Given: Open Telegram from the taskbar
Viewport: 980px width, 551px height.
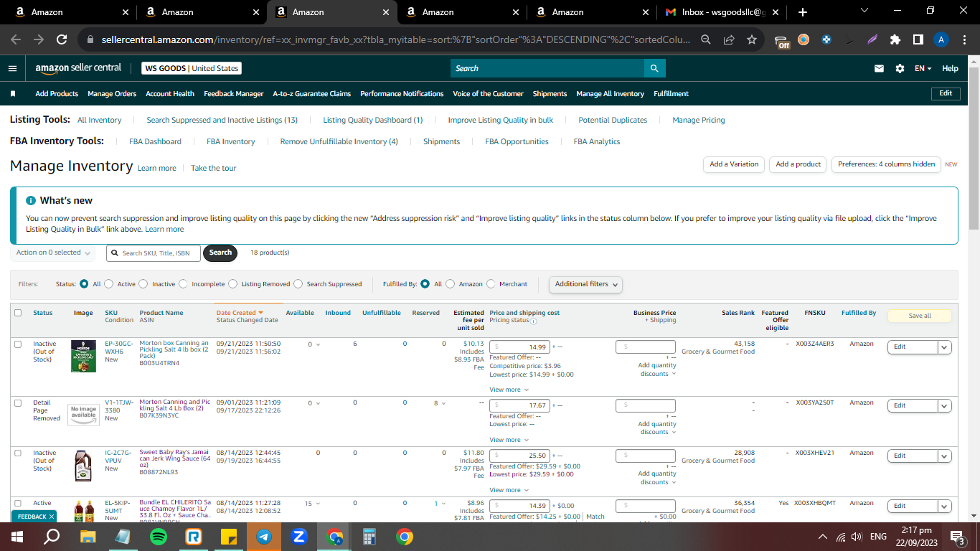Looking at the screenshot, I should (x=264, y=536).
